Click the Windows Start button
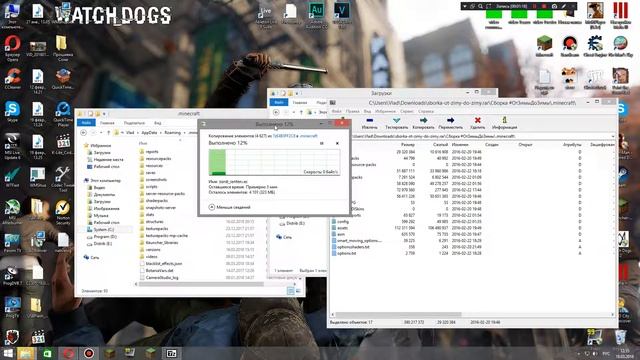640x360 pixels. click(x=8, y=353)
